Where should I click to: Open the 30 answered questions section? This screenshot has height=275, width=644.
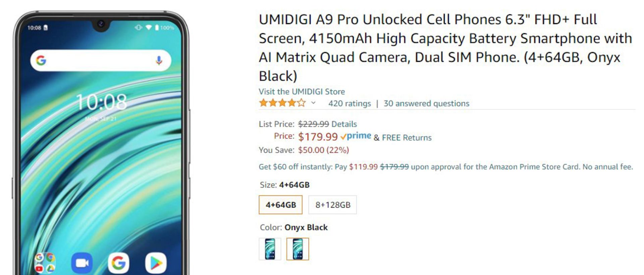[x=426, y=104]
